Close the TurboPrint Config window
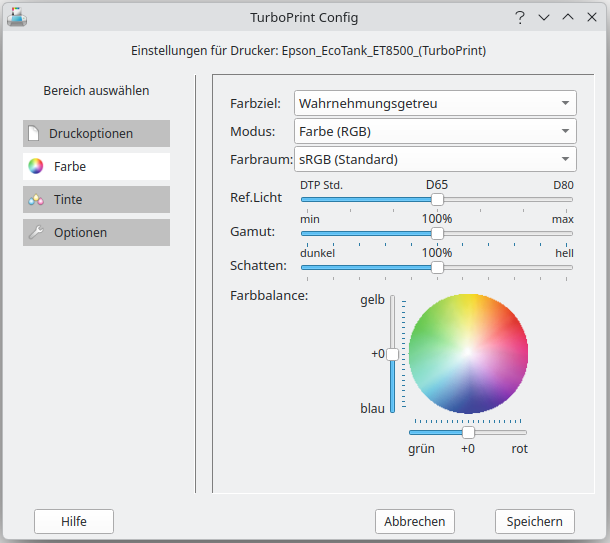 [x=592, y=17]
